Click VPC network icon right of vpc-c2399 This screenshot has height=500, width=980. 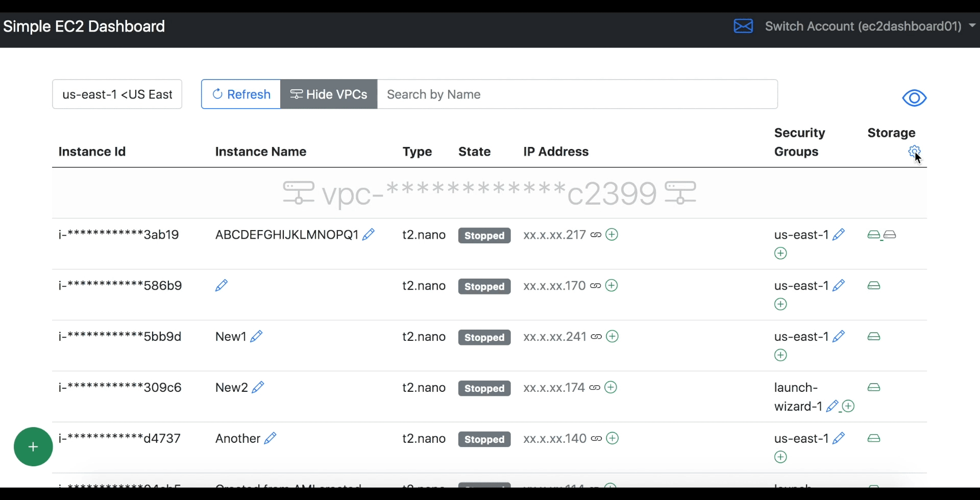click(x=681, y=193)
